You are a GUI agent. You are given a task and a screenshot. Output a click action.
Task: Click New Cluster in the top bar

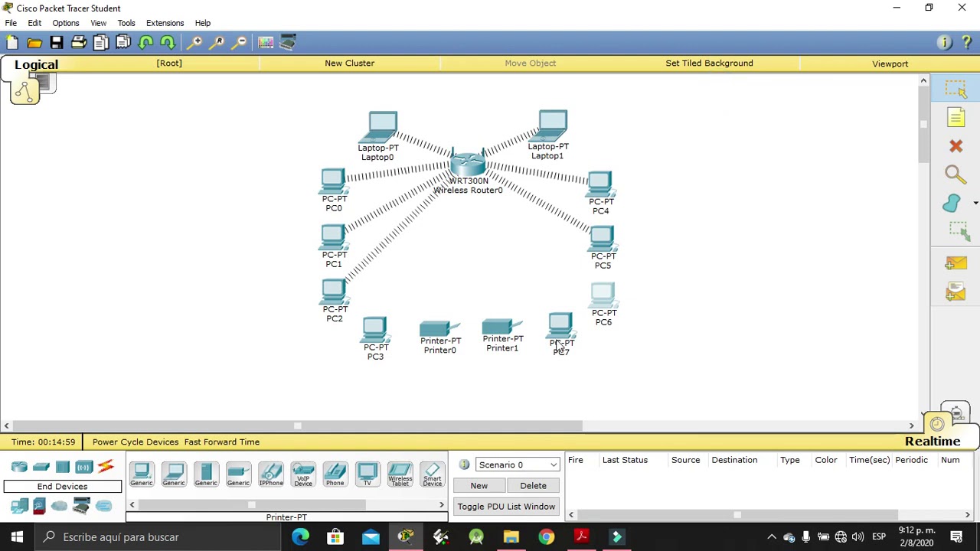pyautogui.click(x=349, y=64)
